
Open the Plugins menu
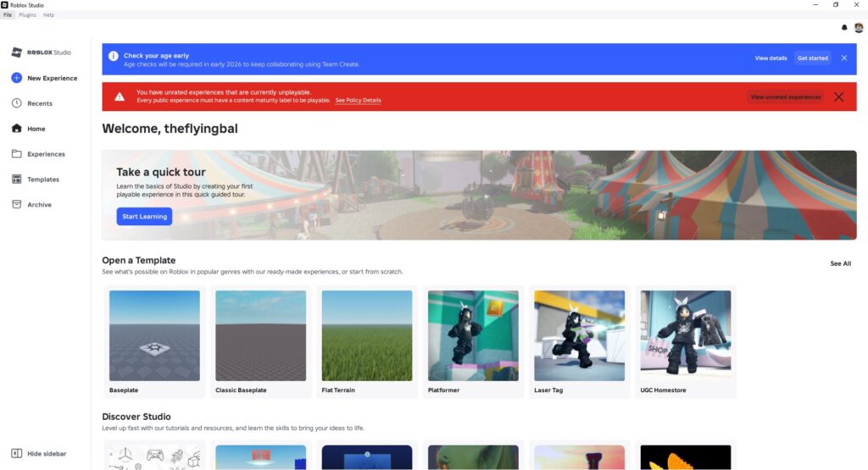[27, 15]
